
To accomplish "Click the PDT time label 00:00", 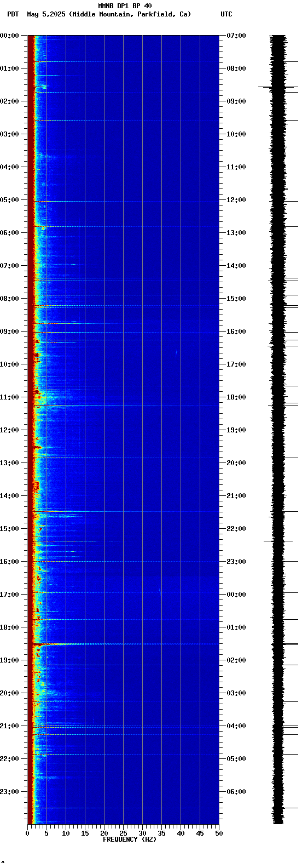I will 9,36.
